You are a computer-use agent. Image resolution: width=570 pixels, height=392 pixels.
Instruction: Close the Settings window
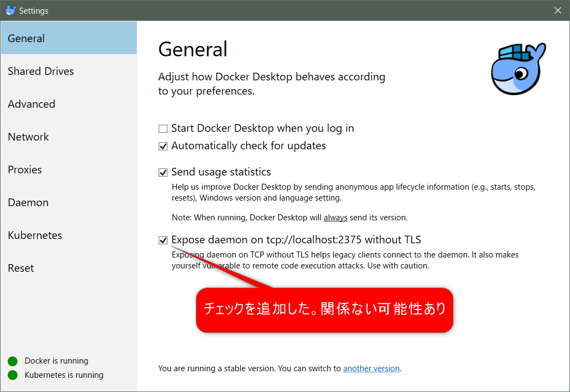click(557, 10)
